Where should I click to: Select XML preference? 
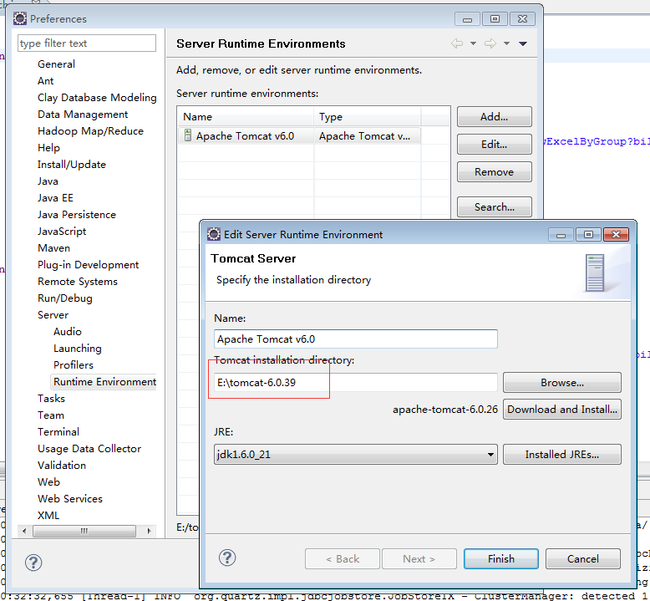48,516
